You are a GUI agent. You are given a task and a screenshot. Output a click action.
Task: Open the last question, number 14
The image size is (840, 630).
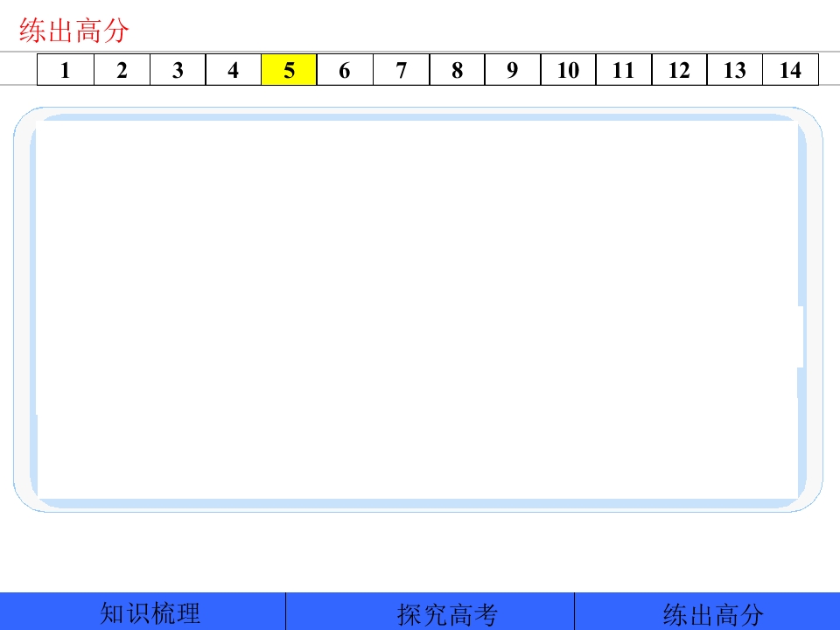[x=791, y=70]
